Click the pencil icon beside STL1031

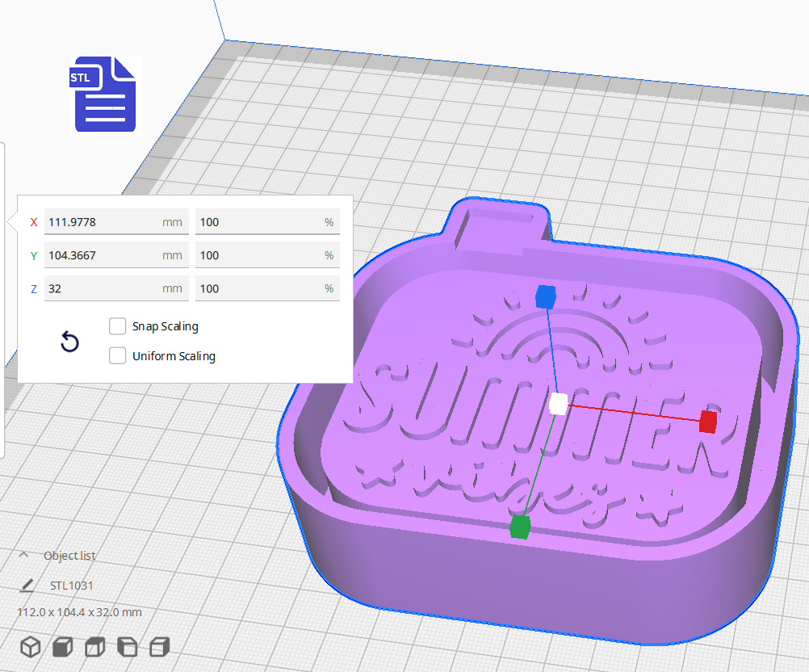[27, 585]
